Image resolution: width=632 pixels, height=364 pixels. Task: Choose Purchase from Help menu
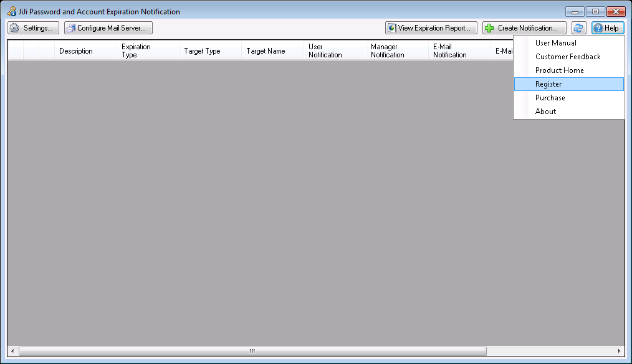(x=568, y=98)
